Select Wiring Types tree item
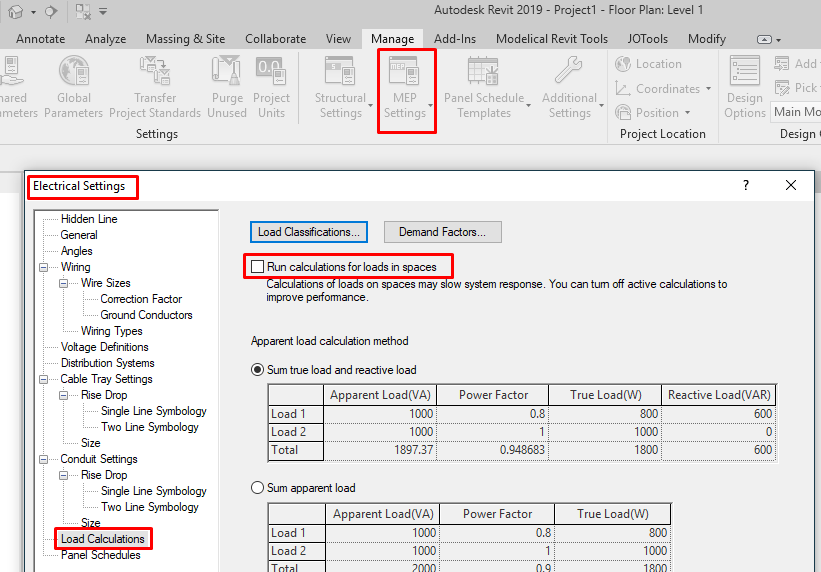Viewport: 821px width, 572px height. (112, 331)
